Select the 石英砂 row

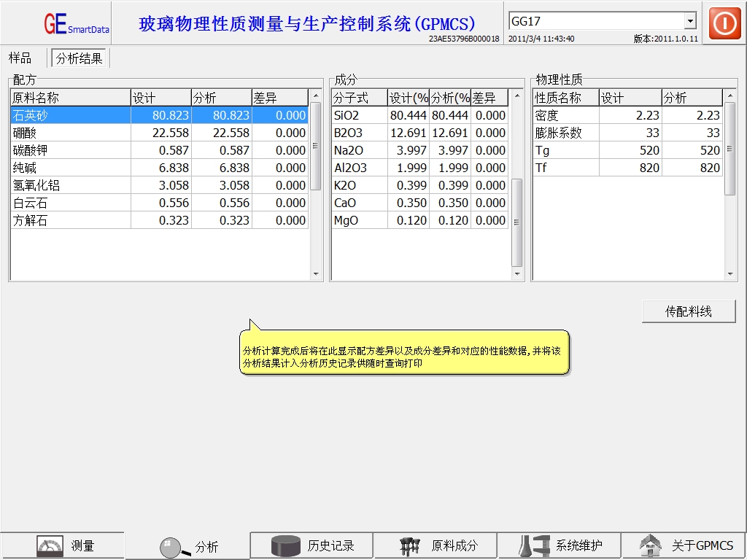tap(160, 115)
